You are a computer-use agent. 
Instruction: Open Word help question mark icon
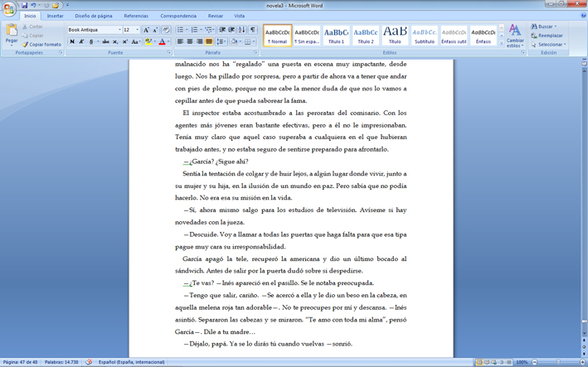point(582,16)
